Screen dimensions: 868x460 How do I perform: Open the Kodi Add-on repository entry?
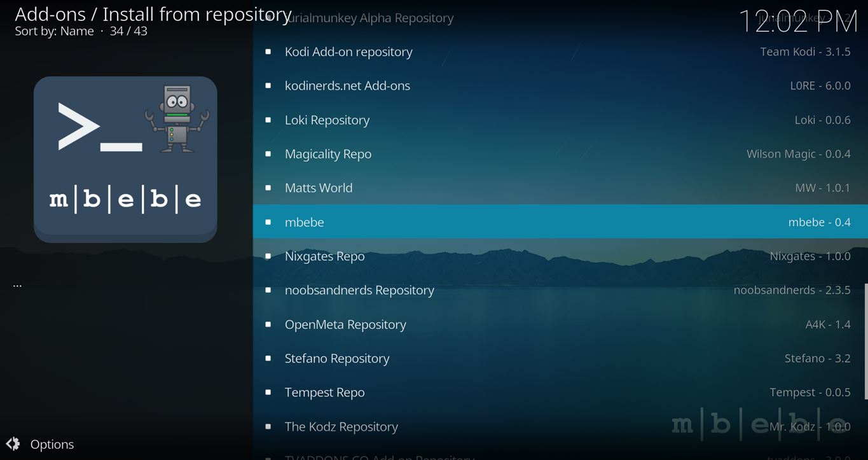click(348, 52)
